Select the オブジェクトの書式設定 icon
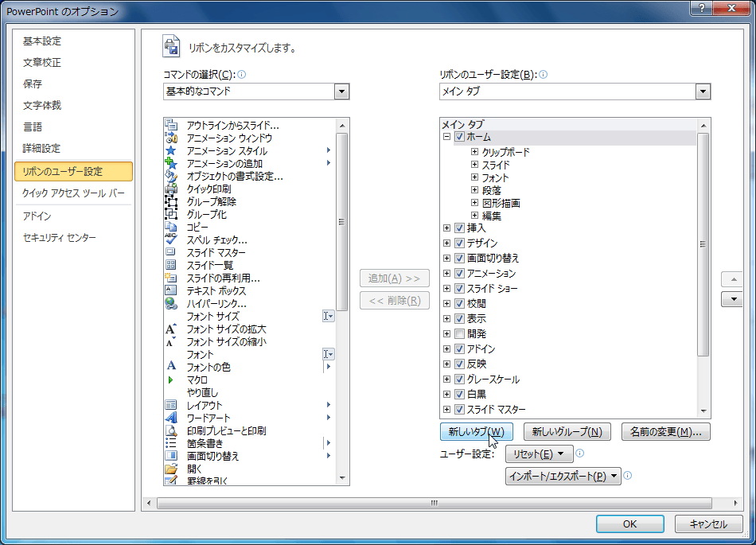The image size is (756, 545). point(171,176)
